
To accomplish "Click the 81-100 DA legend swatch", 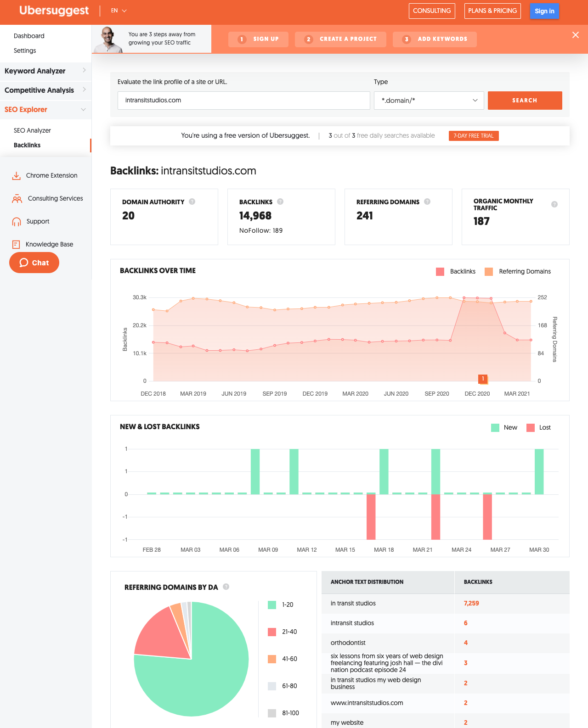I will 272,713.
